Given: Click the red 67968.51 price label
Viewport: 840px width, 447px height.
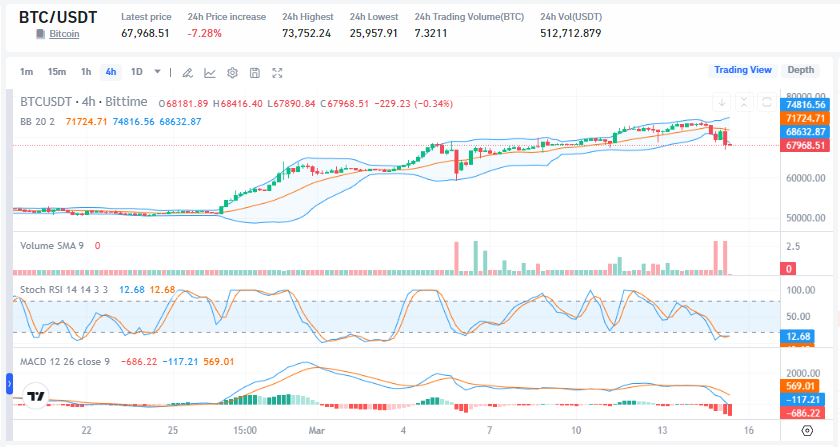Looking at the screenshot, I should click(805, 145).
